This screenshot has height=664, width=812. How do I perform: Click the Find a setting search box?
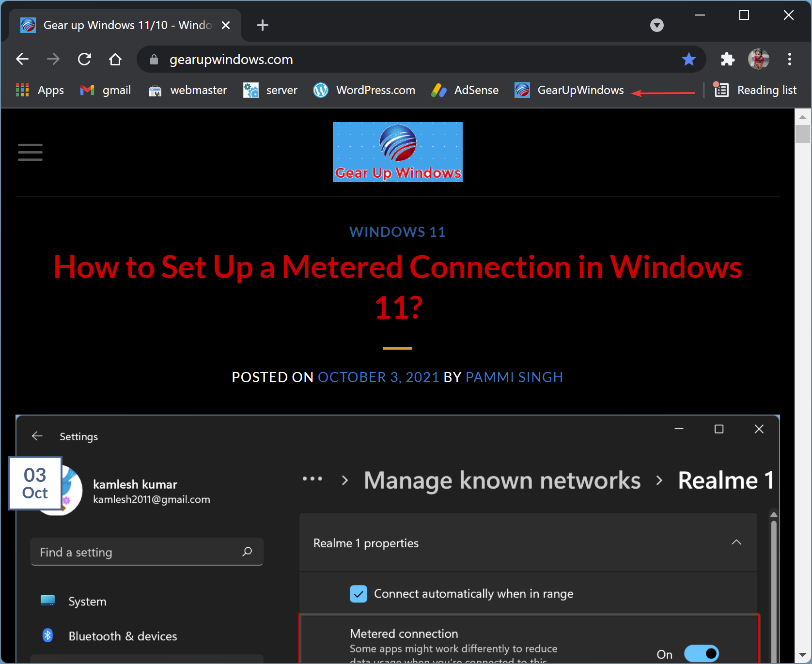[x=147, y=552]
